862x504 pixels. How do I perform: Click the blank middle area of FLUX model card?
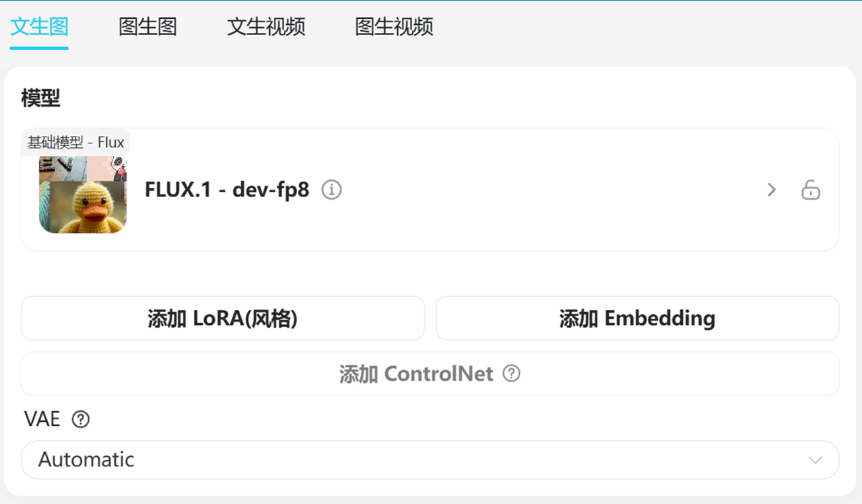[539, 190]
